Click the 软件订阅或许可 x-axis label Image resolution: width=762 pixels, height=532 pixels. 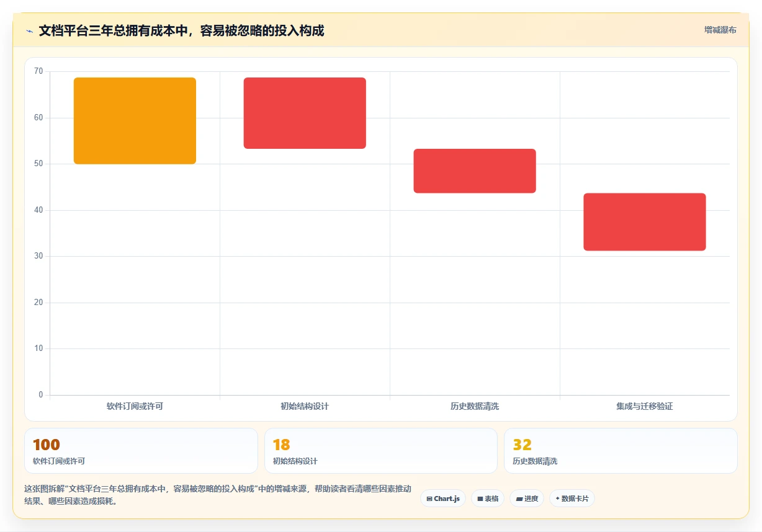(135, 407)
